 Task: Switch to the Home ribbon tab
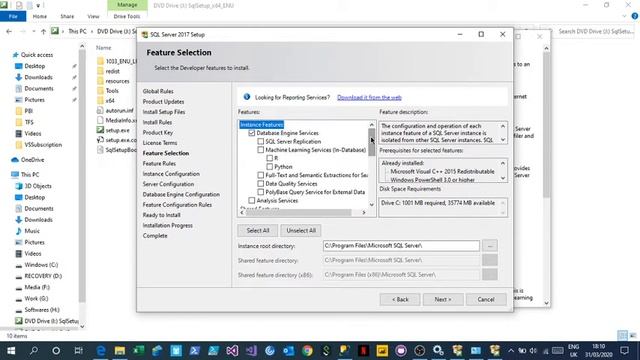[x=40, y=16]
